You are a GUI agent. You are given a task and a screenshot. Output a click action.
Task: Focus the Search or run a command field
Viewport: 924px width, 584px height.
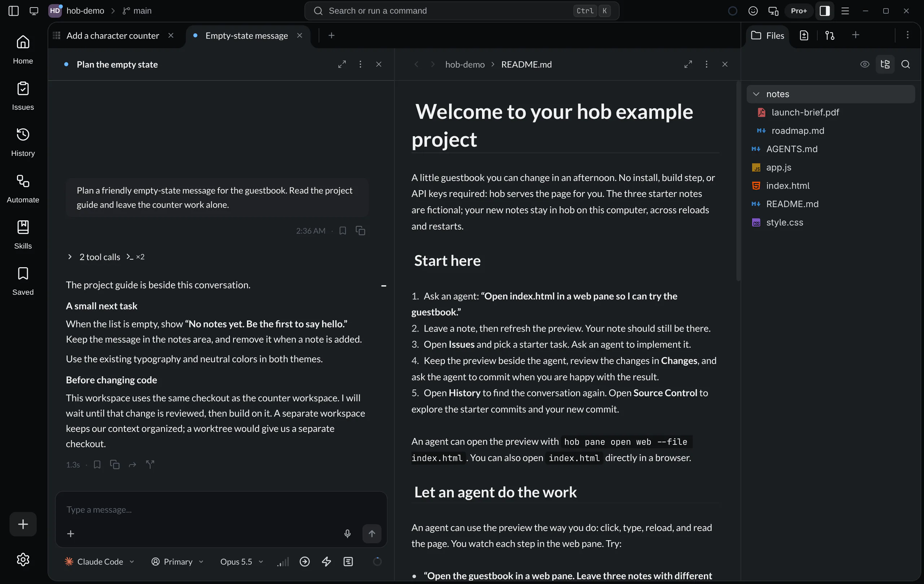coord(461,11)
